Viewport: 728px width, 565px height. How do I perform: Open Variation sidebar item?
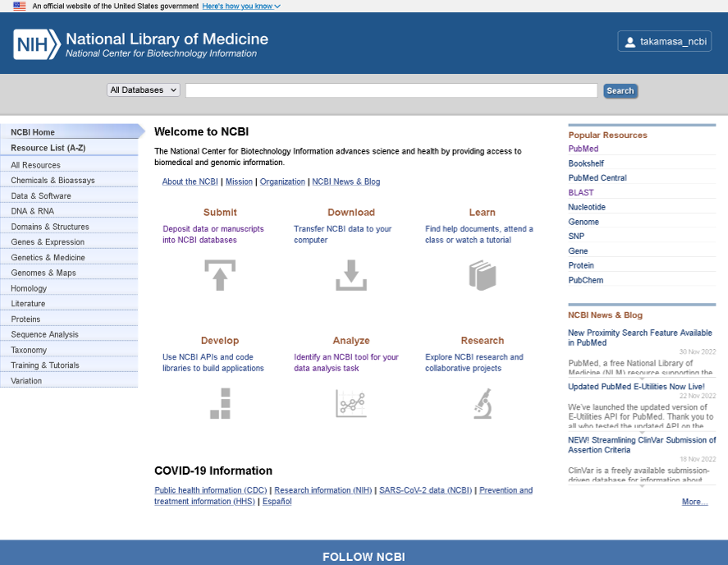pyautogui.click(x=69, y=380)
